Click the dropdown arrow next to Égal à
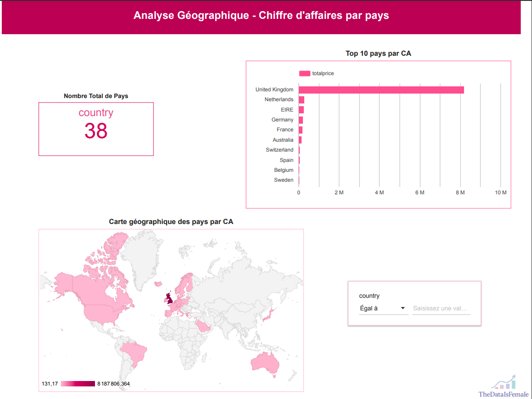Viewport: 532px width, 399px height. [x=403, y=308]
